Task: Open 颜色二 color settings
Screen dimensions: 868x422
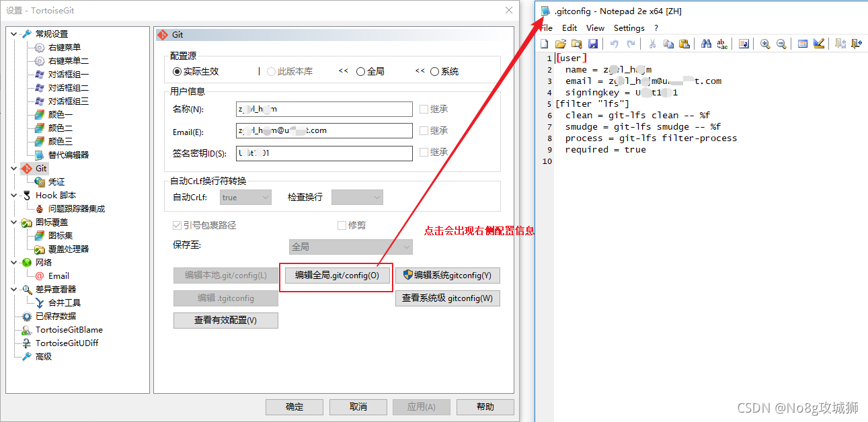Action: pos(61,128)
